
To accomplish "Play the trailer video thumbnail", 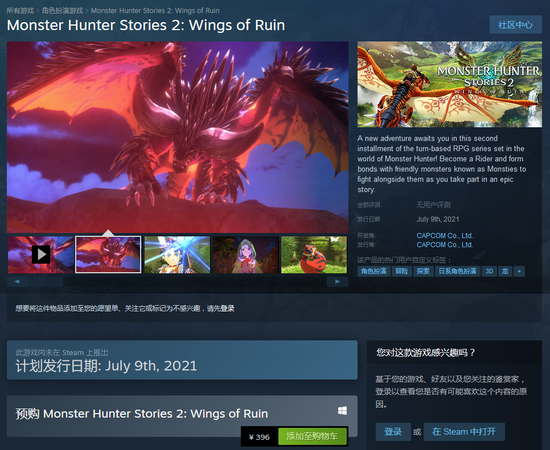I will coord(41,255).
